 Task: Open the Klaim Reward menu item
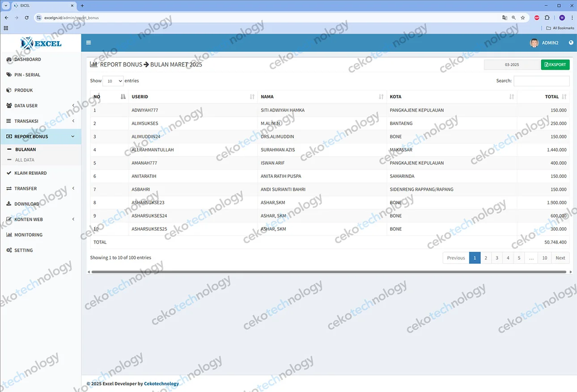pyautogui.click(x=30, y=173)
